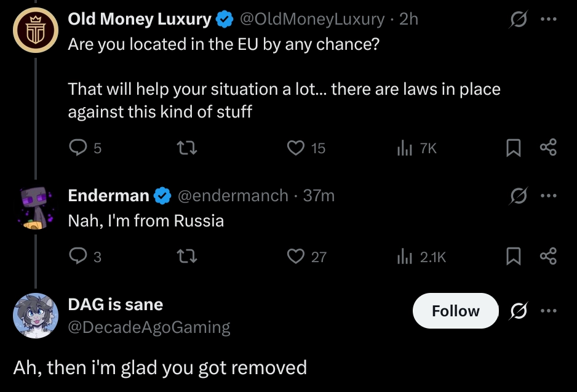The image size is (577, 392).
Task: Share Enderman's reply
Action: pos(547,257)
